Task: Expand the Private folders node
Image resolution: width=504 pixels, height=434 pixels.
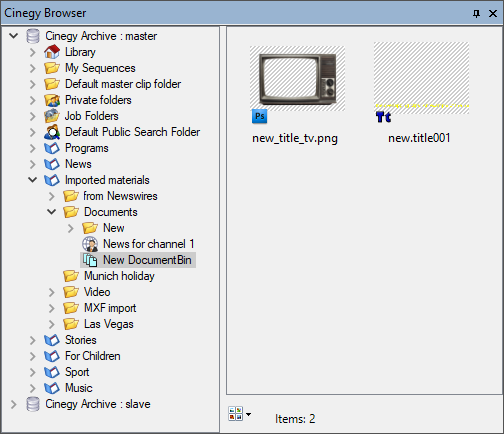Action: coord(33,100)
